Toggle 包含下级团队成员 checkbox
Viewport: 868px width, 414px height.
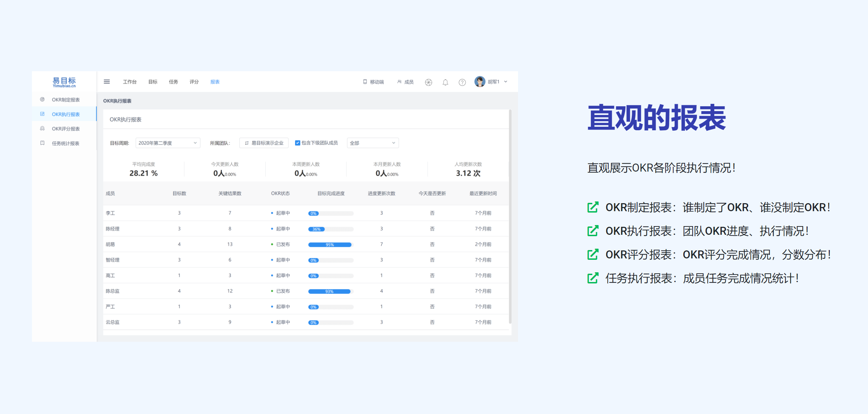click(x=297, y=143)
